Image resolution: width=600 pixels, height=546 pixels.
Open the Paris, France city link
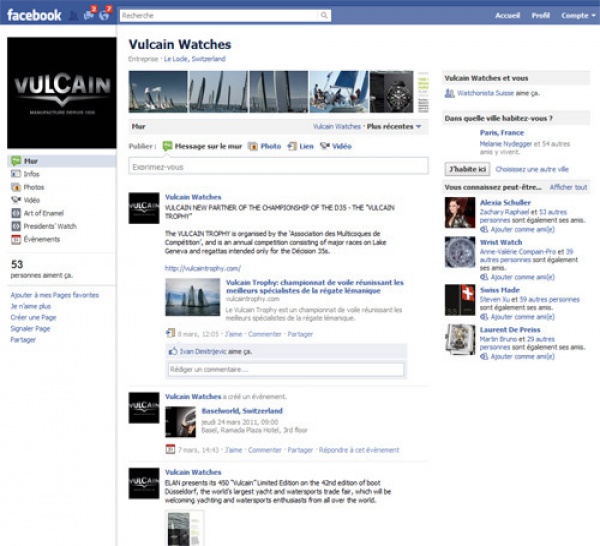pyautogui.click(x=502, y=133)
